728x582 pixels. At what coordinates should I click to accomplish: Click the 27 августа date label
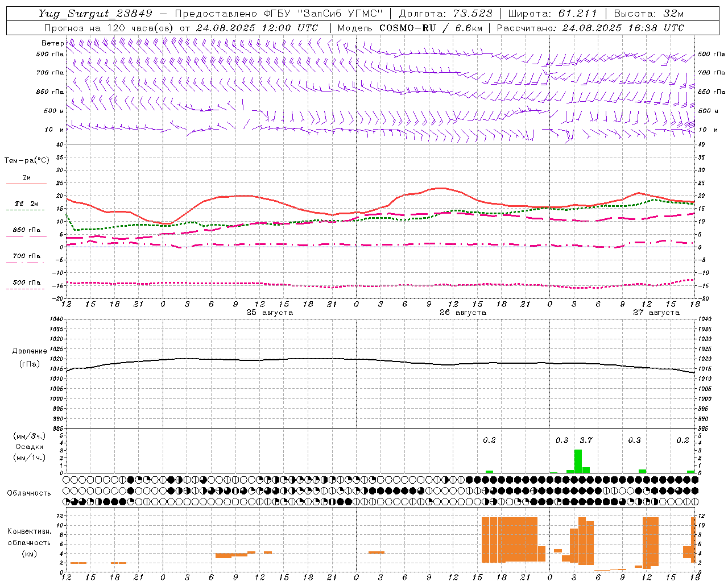pyautogui.click(x=656, y=313)
